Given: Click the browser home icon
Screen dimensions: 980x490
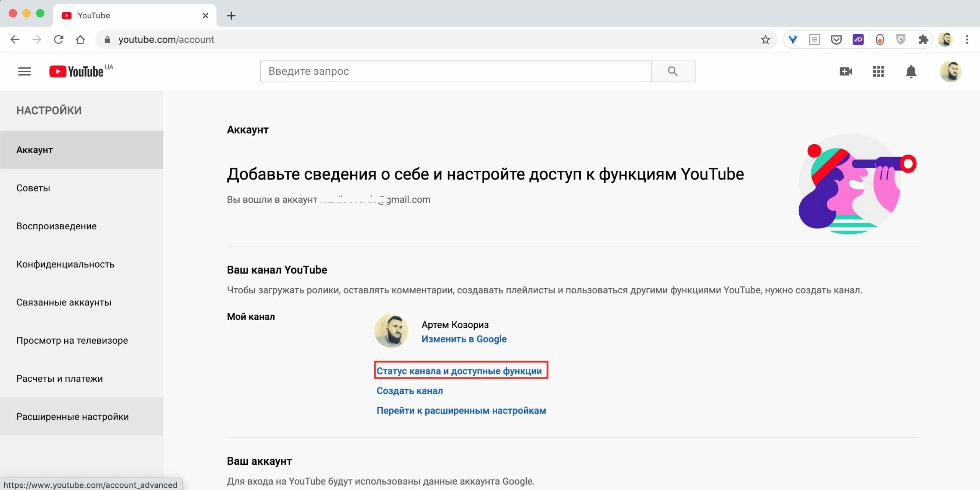Looking at the screenshot, I should [80, 39].
